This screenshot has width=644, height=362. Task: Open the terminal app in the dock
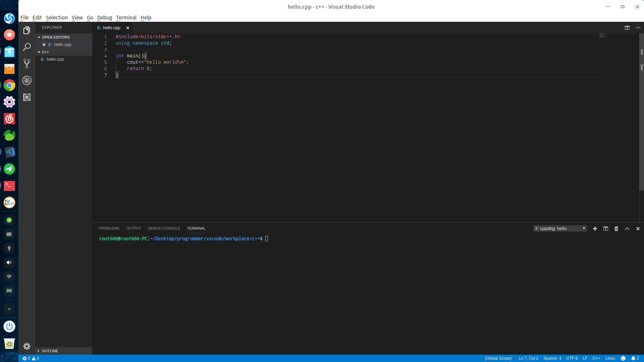click(9, 186)
